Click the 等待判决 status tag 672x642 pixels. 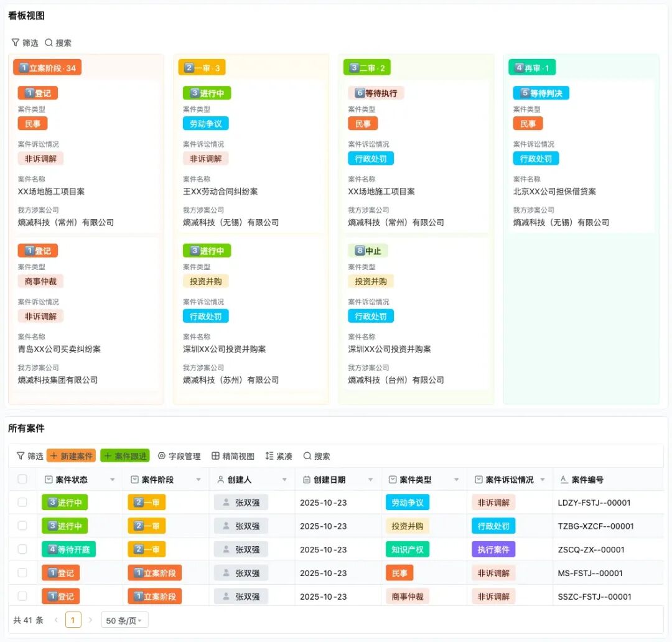(541, 93)
